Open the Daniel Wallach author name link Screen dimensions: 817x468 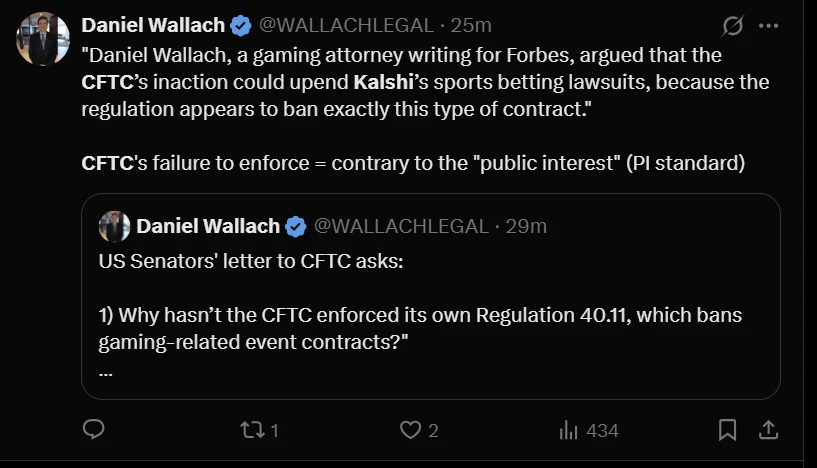click(x=153, y=24)
